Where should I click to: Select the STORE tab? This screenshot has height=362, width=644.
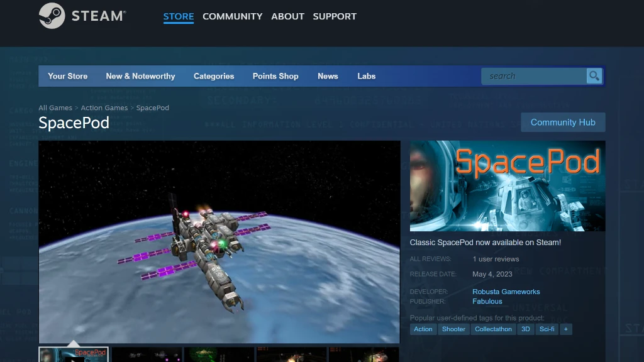178,16
